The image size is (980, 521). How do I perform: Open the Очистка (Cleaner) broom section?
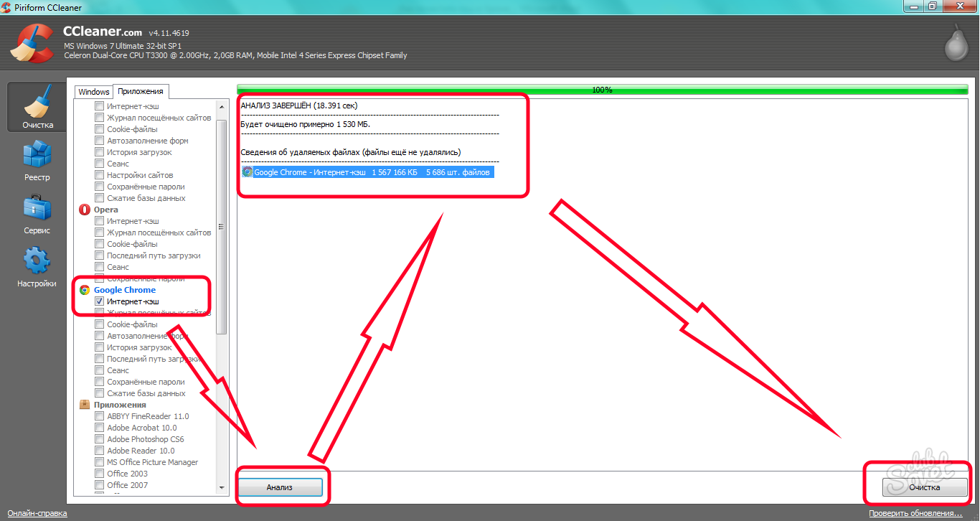tap(37, 107)
